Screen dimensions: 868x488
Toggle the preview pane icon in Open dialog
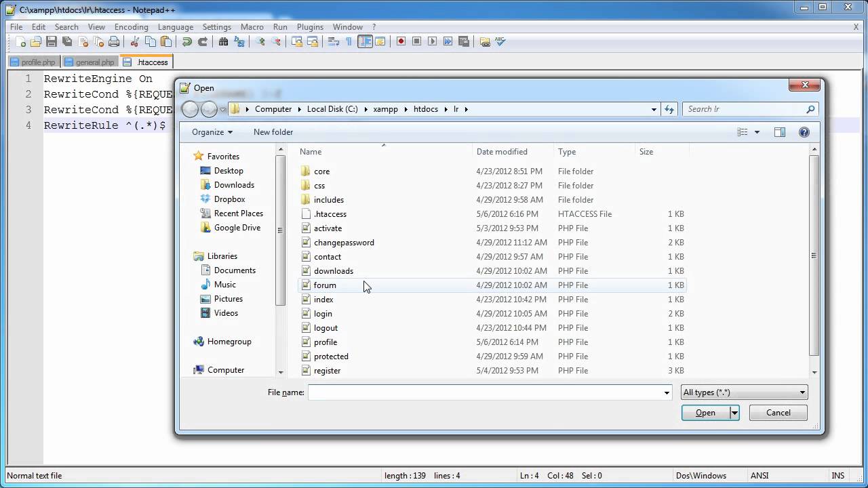[780, 132]
